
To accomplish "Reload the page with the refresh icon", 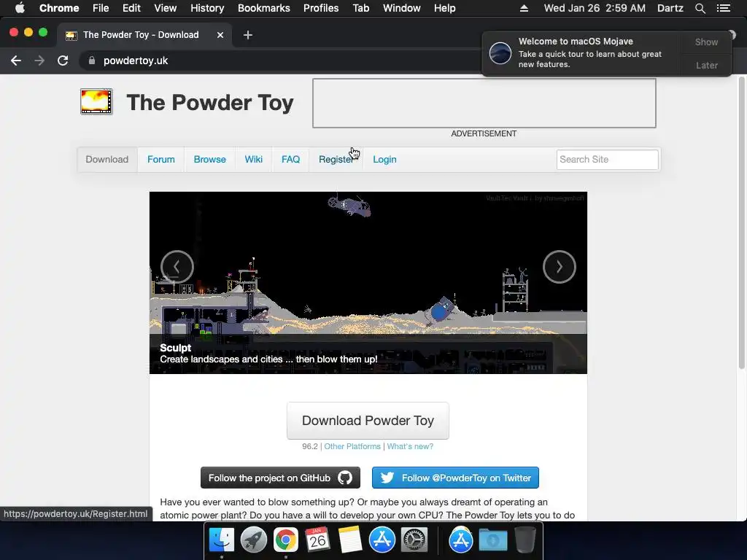I will 63,61.
